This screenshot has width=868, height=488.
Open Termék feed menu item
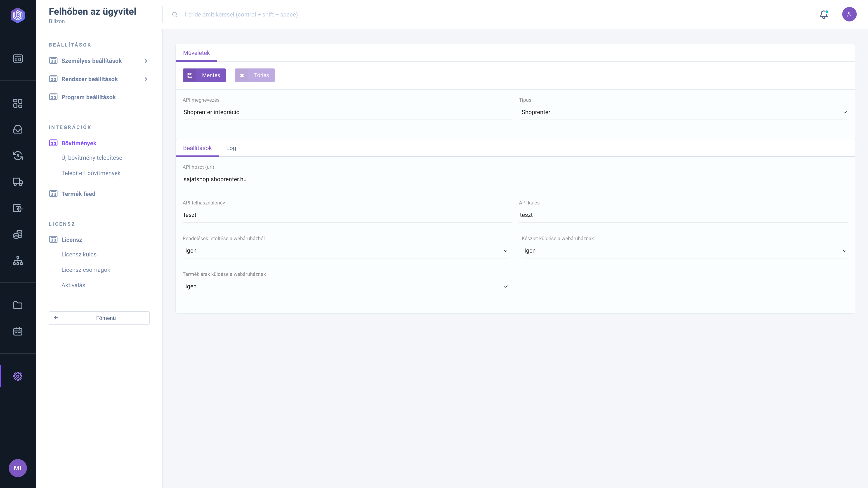[x=78, y=194]
